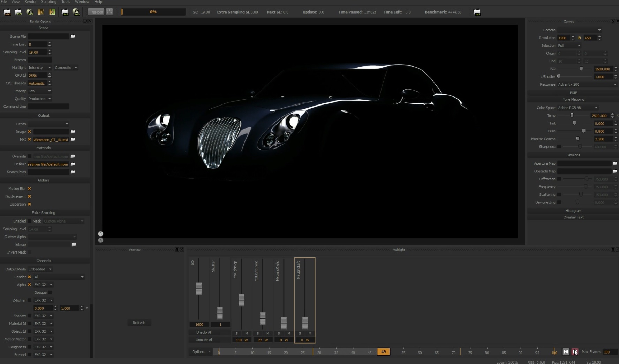Click the puzzle-piece icon in top toolbar
Viewport: 619px width, 364px height.
click(52, 12)
